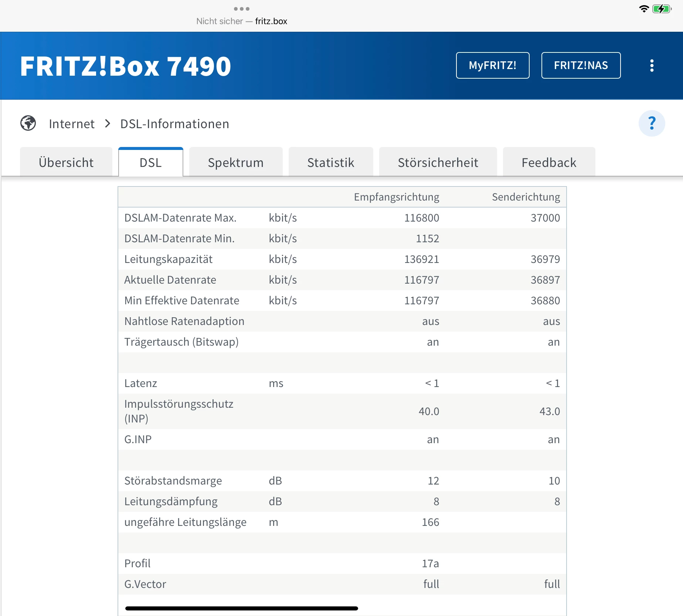
Task: Click the Latenz row label
Action: click(141, 383)
